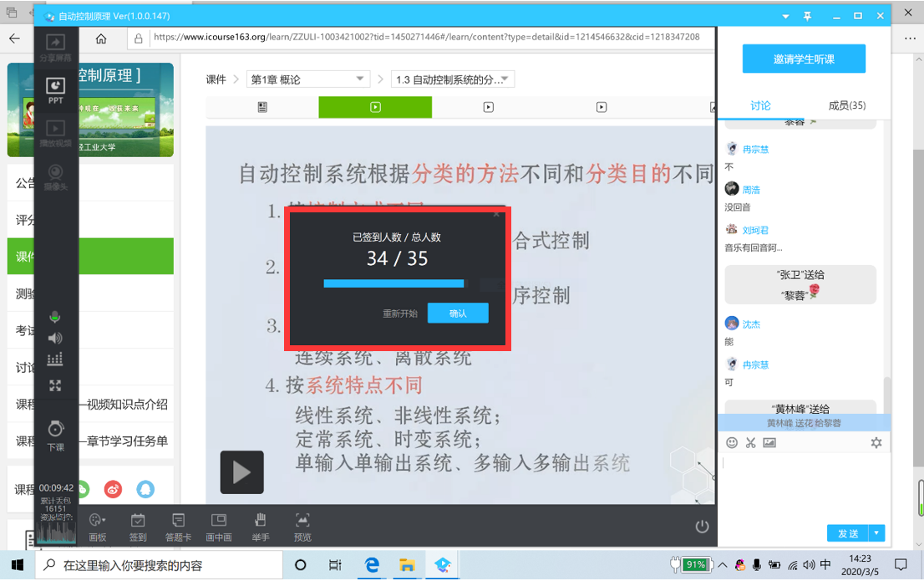The image size is (924, 581).
Task: Click the chat message input box
Action: (804, 487)
